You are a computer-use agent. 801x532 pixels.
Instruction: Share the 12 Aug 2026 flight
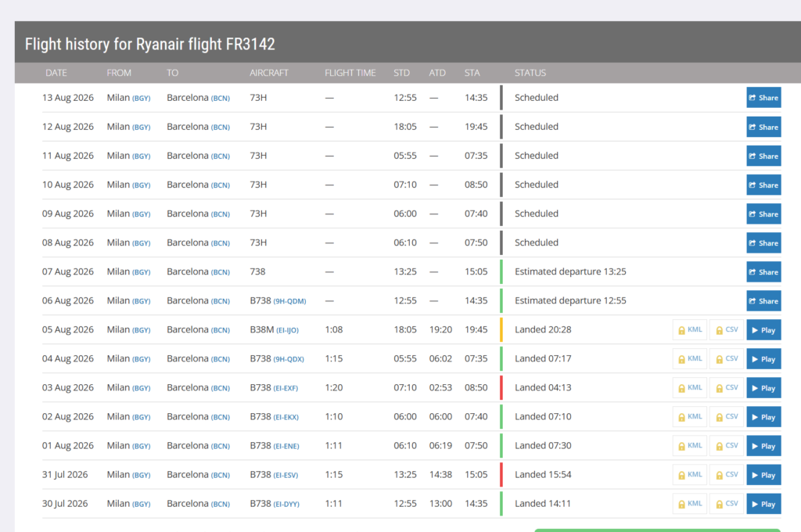(763, 127)
